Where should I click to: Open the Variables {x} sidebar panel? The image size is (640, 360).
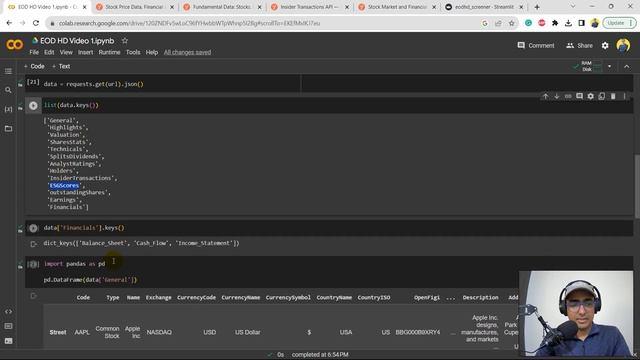point(8,109)
